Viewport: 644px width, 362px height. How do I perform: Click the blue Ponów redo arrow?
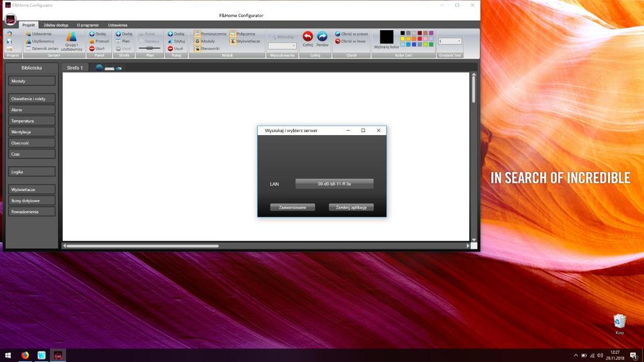click(x=323, y=36)
